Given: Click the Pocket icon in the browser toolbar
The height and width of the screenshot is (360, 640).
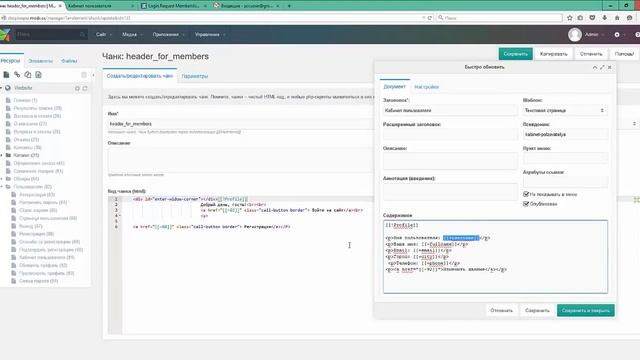Looking at the screenshot, I should [x=592, y=18].
